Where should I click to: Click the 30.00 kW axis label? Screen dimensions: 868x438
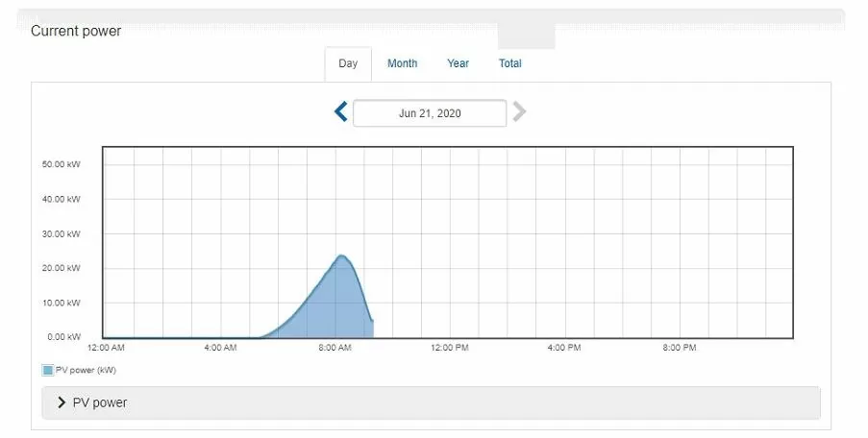[x=61, y=234]
